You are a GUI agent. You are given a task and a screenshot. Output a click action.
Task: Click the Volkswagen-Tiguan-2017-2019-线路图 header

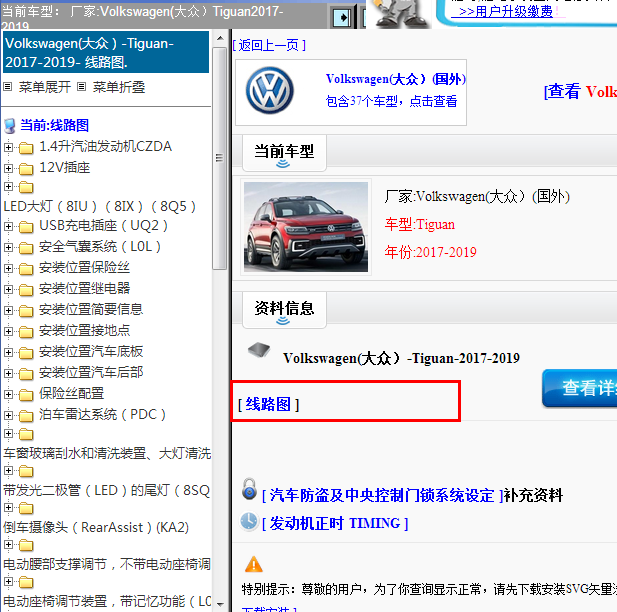pyautogui.click(x=106, y=52)
